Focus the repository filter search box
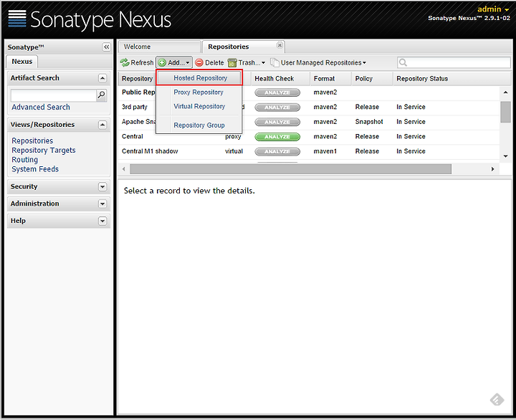 (454, 62)
